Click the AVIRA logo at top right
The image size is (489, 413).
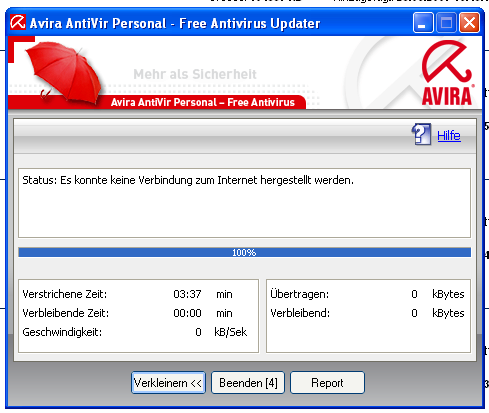click(x=447, y=73)
